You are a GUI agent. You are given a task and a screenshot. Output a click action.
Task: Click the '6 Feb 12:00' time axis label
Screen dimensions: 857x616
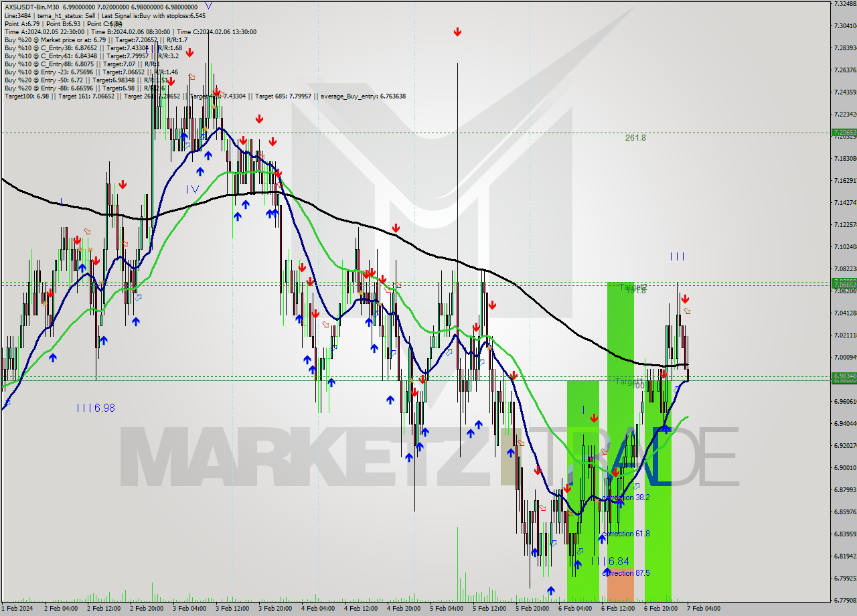coord(618,609)
